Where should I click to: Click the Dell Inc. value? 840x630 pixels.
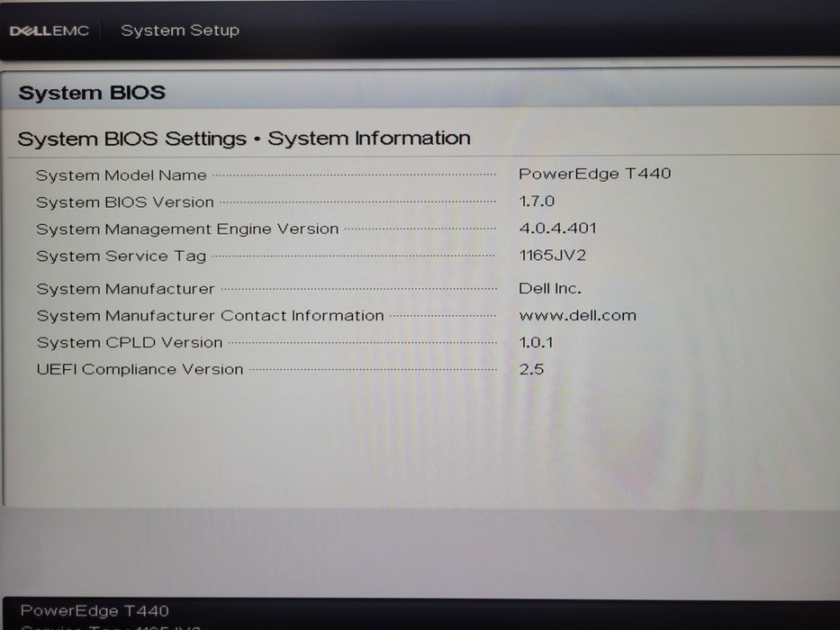pyautogui.click(x=549, y=288)
